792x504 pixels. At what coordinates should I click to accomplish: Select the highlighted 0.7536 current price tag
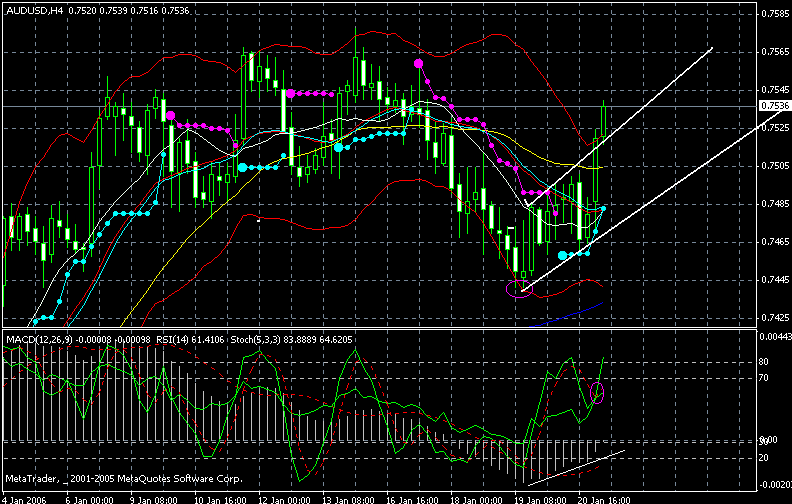(x=775, y=106)
